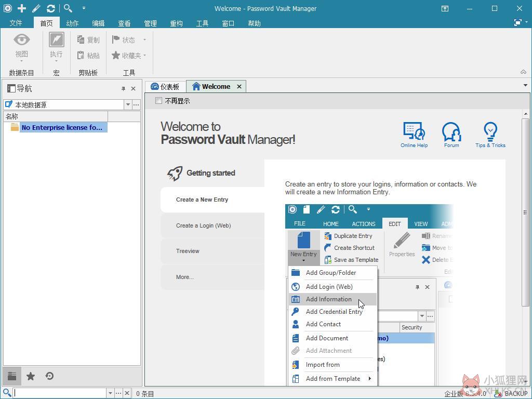Open Online Help icon link
The width and height of the screenshot is (532, 399).
point(414,135)
